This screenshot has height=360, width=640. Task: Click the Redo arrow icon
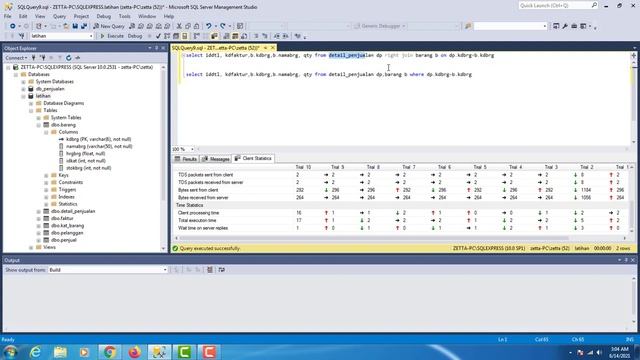click(x=223, y=26)
